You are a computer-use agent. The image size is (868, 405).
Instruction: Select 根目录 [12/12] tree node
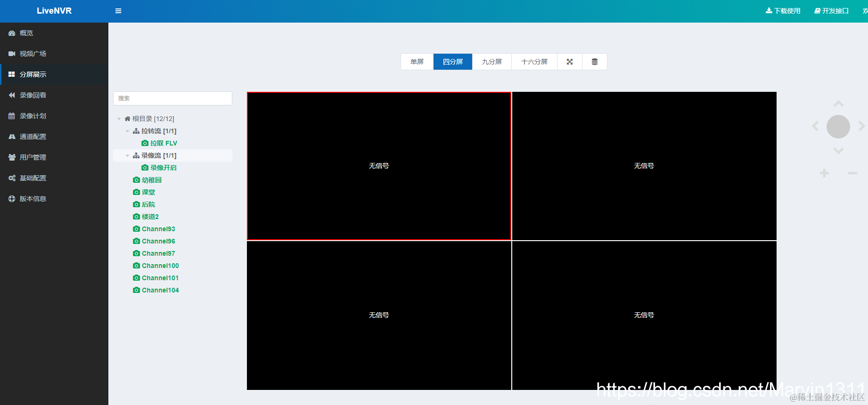coord(153,119)
